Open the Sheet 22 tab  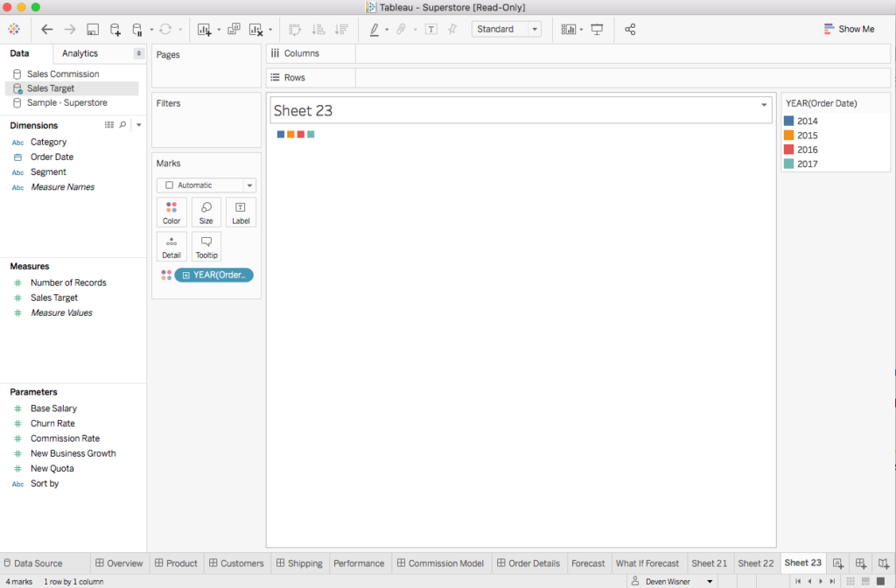coord(755,563)
